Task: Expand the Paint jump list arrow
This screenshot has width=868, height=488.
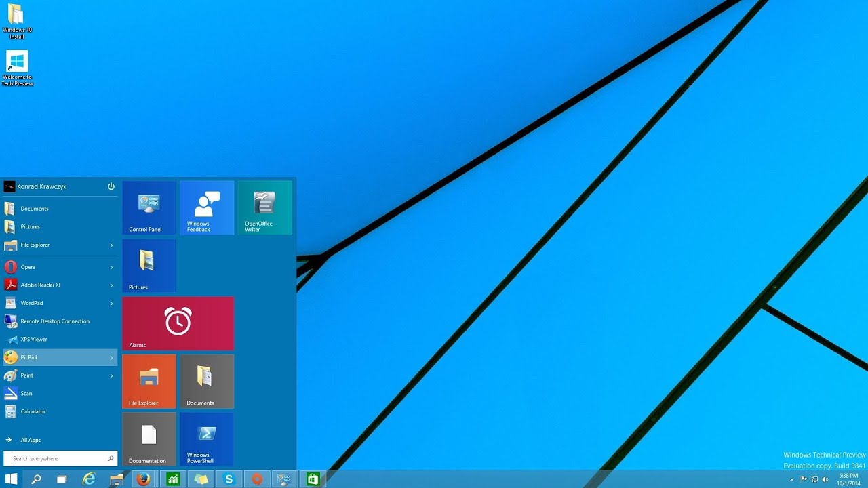Action: pyautogui.click(x=111, y=375)
